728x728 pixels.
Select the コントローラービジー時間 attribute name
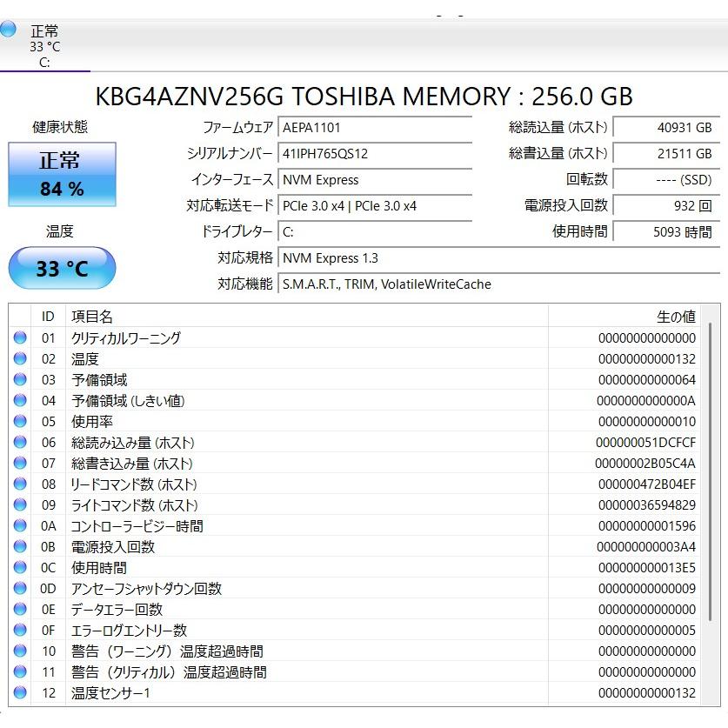137,526
